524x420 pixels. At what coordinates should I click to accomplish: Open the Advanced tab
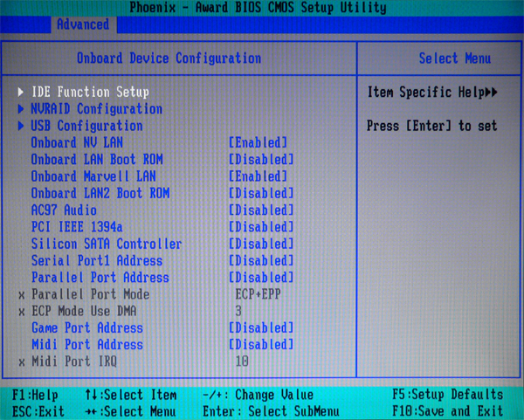point(83,24)
